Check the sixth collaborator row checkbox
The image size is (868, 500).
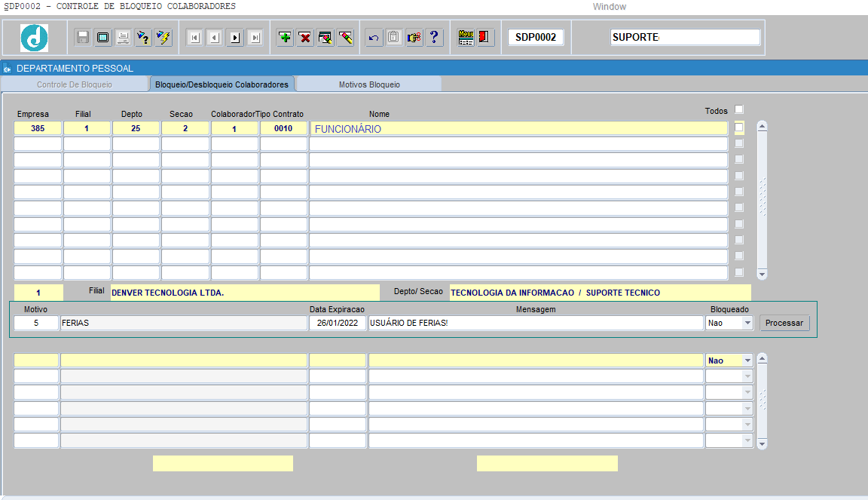[739, 207]
